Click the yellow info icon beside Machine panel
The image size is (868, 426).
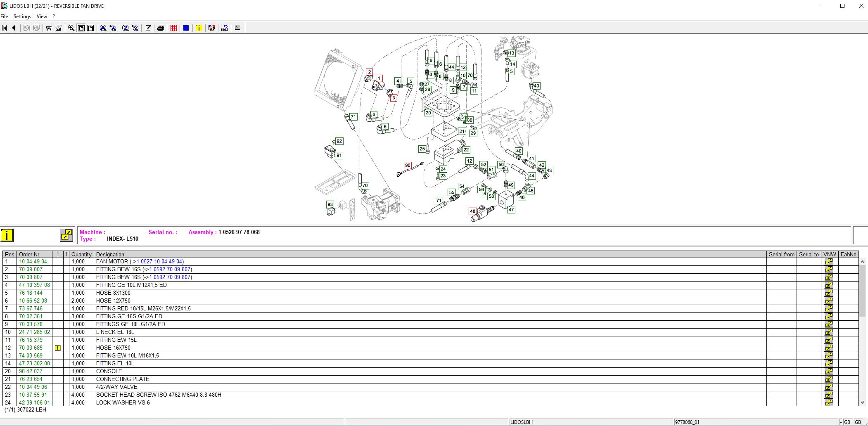(7, 235)
